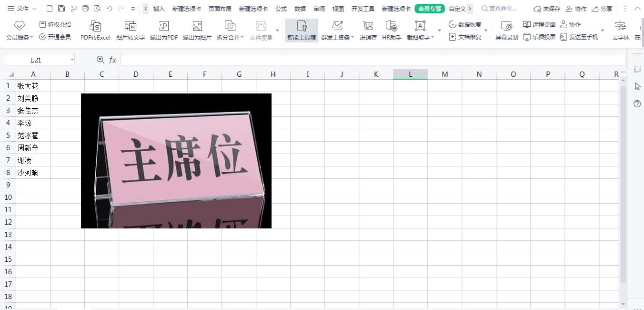
Task: Click the ribbon 协作 button beside 远程桌面
Action: pos(571,24)
